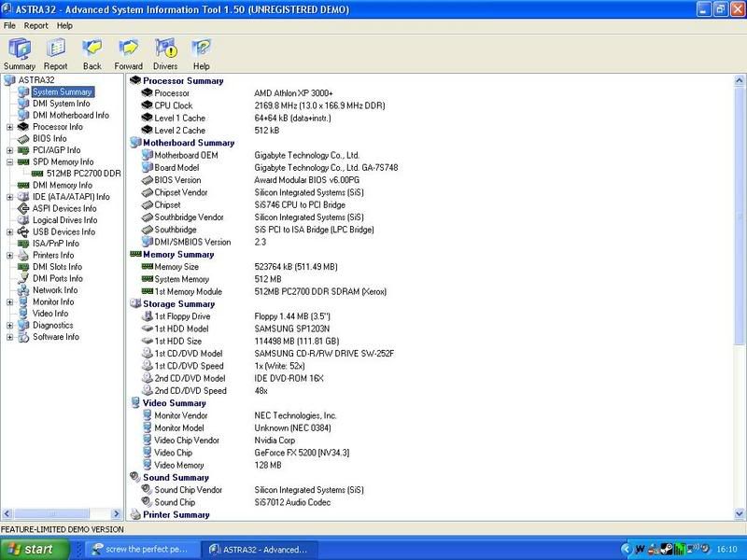Screen dimensions: 747x560
Task: Open the Report menu
Action: pyautogui.click(x=36, y=26)
